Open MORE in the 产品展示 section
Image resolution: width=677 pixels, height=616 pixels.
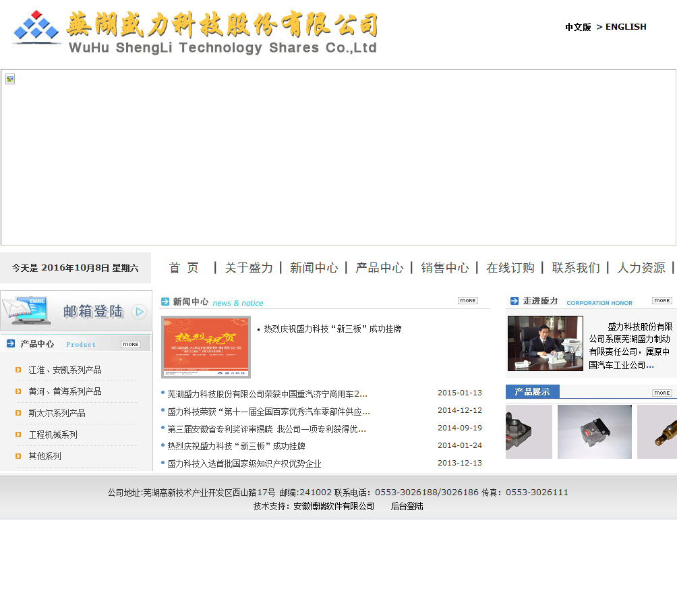tap(662, 393)
